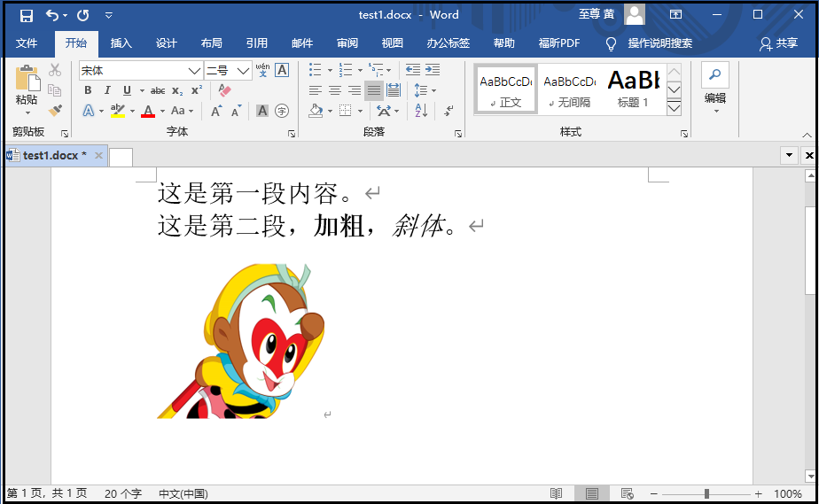The width and height of the screenshot is (819, 504).
Task: Apply the 无间隔 style
Action: tap(570, 89)
